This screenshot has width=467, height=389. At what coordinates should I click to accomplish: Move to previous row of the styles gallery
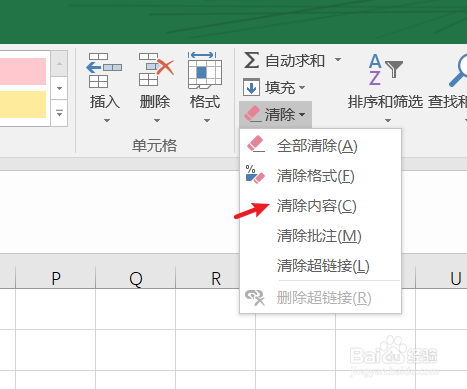[59, 64]
